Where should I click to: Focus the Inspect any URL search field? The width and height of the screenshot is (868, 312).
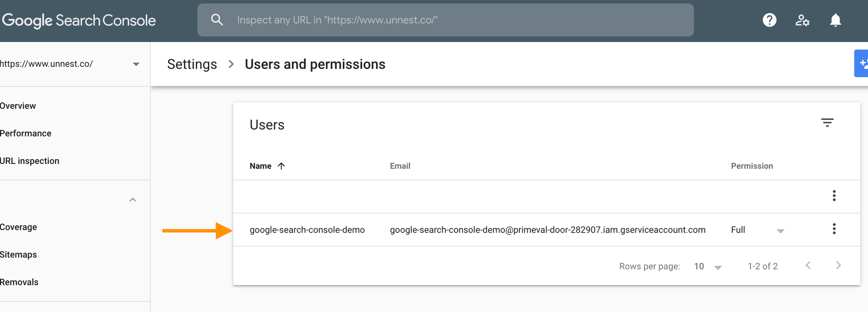(445, 20)
